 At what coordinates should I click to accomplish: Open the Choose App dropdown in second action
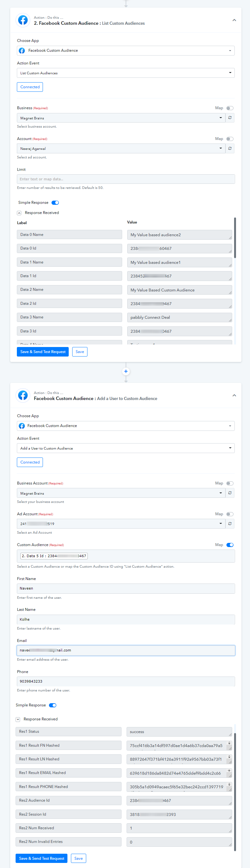pyautogui.click(x=126, y=425)
